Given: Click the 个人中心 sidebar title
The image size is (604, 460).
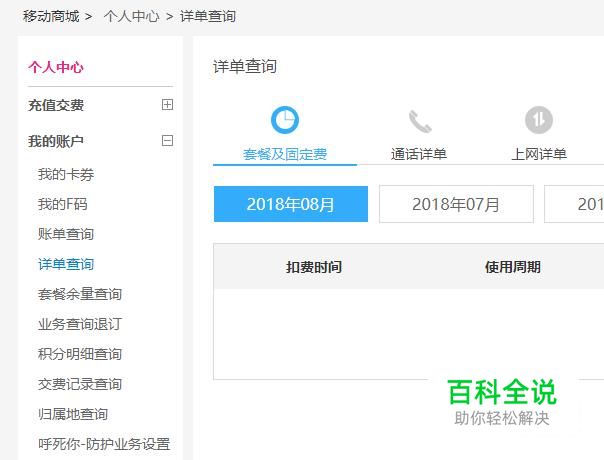Looking at the screenshot, I should [x=56, y=67].
